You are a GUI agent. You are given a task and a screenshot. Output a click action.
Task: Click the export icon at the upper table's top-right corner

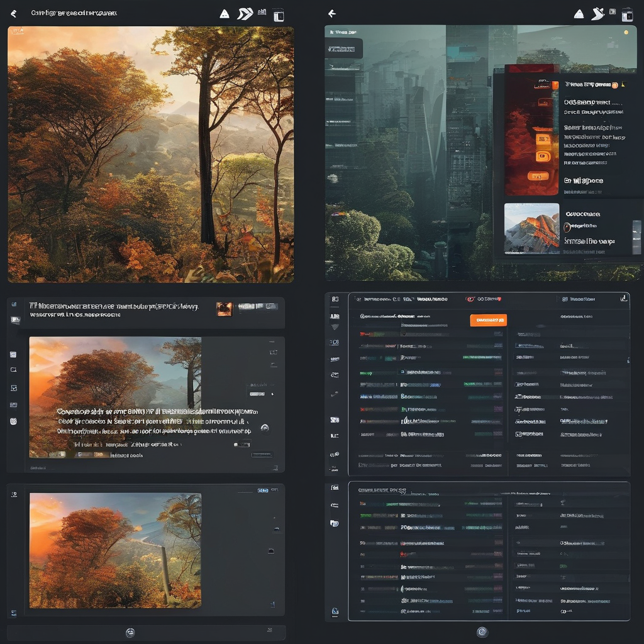coord(623,299)
